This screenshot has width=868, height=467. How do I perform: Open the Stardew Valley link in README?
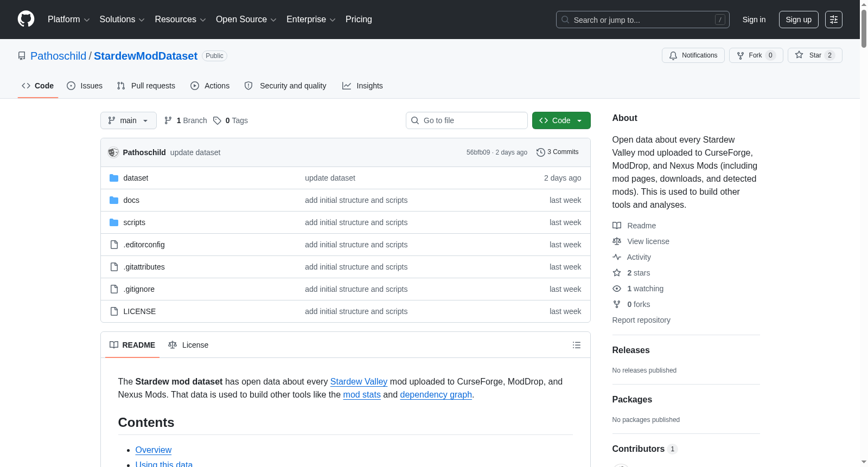[x=359, y=382]
